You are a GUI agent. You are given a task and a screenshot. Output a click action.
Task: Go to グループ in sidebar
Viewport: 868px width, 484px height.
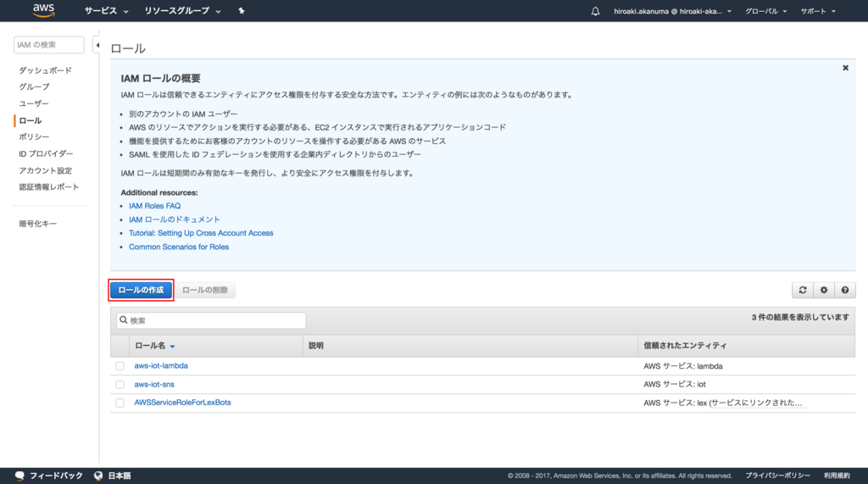pos(34,87)
